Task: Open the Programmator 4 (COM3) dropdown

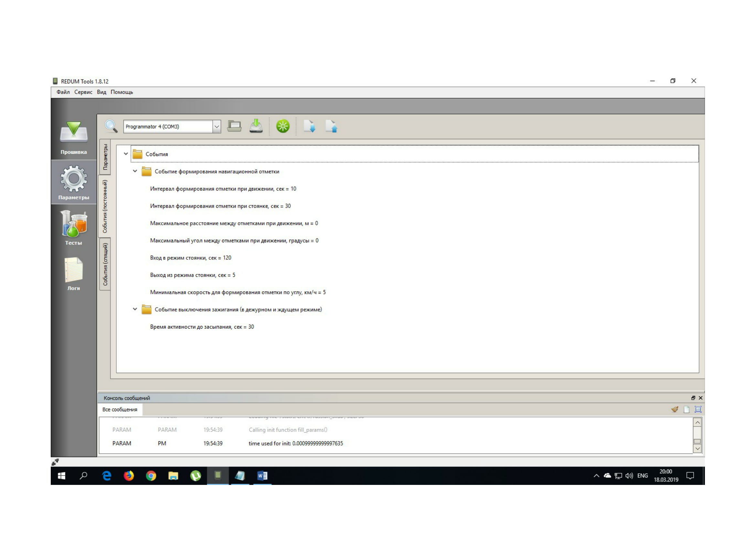Action: [216, 127]
